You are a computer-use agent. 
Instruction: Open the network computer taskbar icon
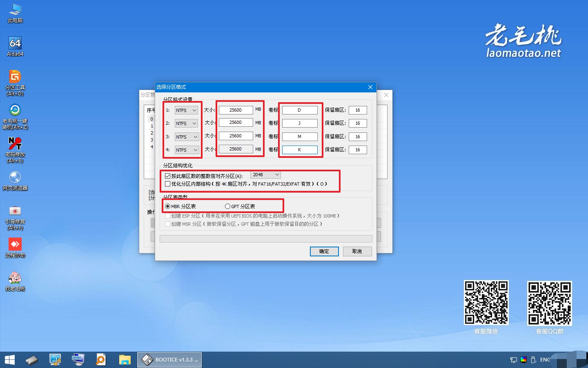click(x=55, y=360)
